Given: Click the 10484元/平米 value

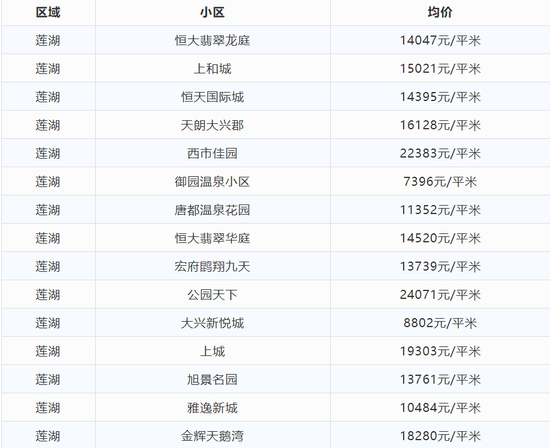Looking at the screenshot, I should click(440, 408).
